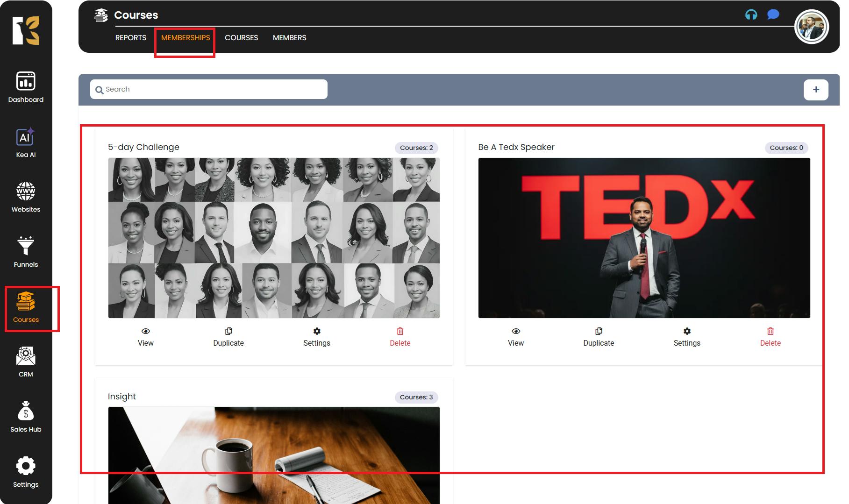Screen dimensions: 849x504
Task: Open the user profile avatar
Action: coord(812,27)
